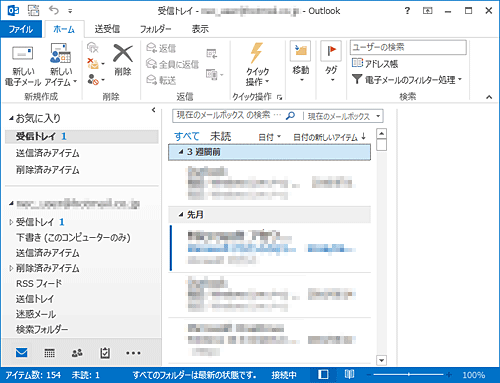Click 全員に返信 reply all
Image resolution: width=500 pixels, height=383 pixels.
pyautogui.click(x=173, y=64)
